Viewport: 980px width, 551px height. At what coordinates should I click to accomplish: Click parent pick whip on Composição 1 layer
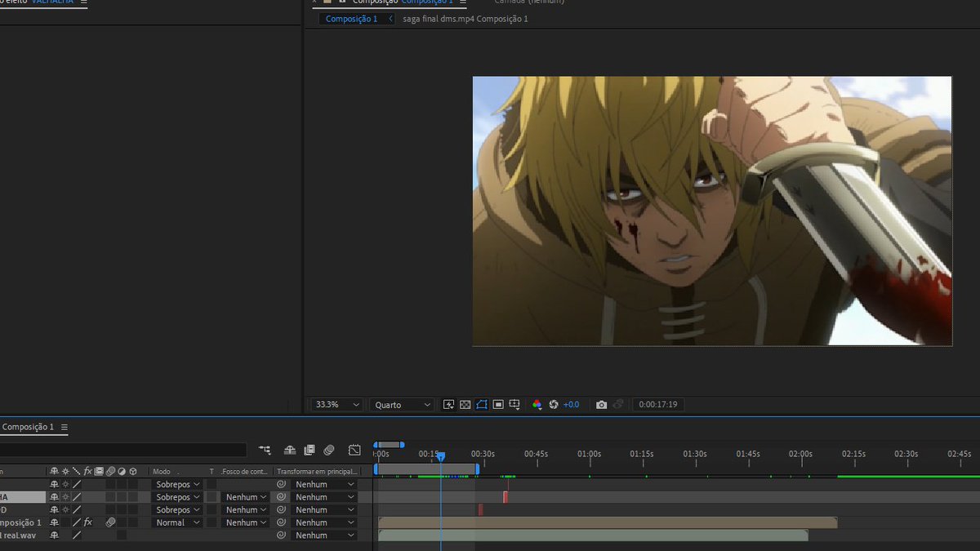[x=282, y=522]
